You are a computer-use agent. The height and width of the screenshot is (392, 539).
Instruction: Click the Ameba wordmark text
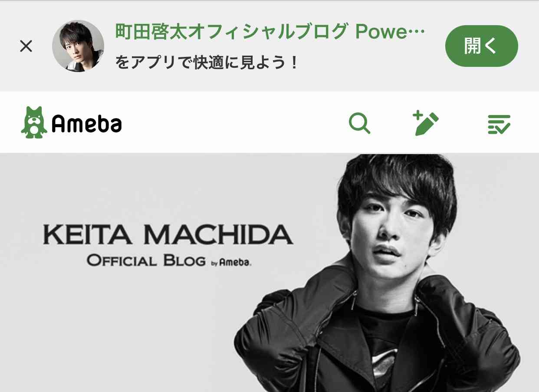pos(87,124)
